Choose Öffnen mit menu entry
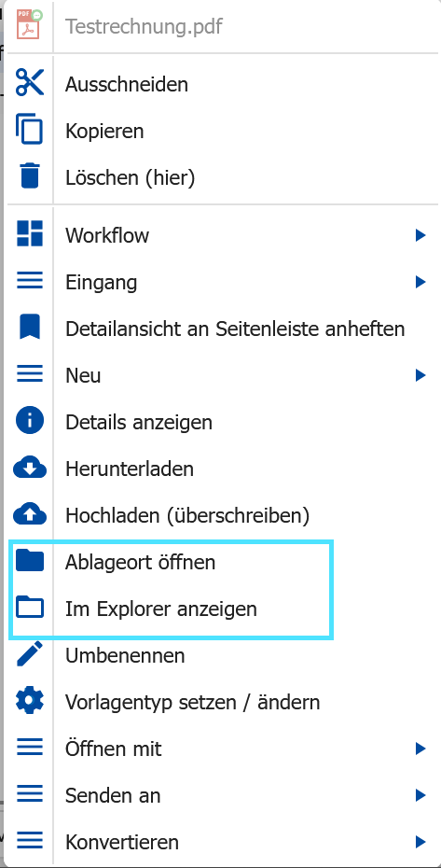Image resolution: width=441 pixels, height=868 pixels. pos(224,749)
